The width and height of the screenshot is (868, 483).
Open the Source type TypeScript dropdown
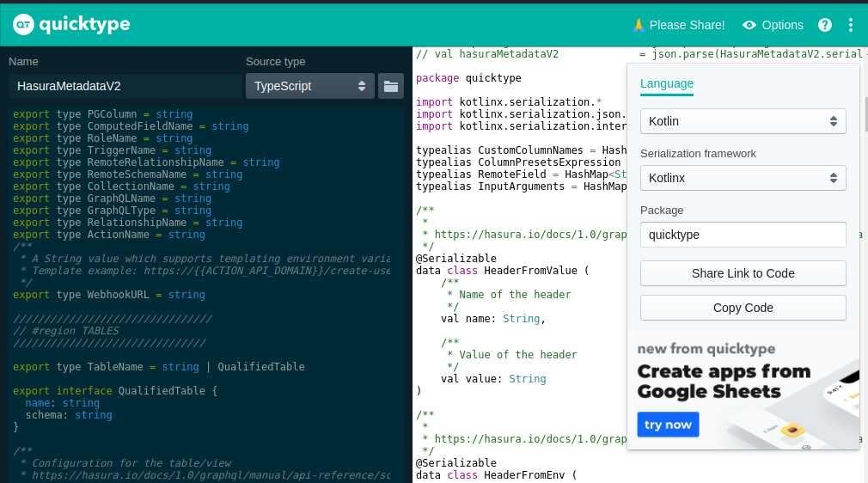click(310, 87)
